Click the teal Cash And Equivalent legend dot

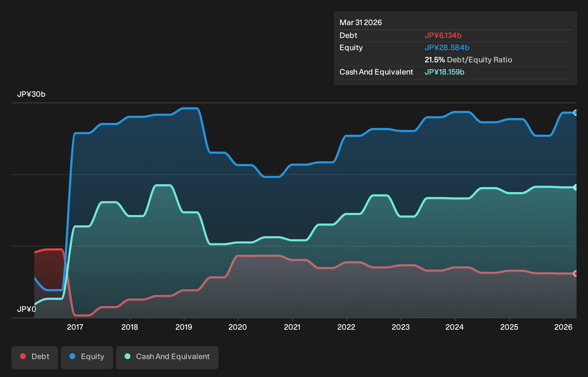127,356
